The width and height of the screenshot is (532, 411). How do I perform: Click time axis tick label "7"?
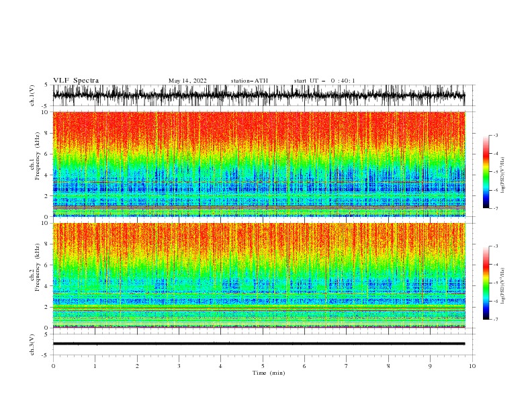[347, 366]
